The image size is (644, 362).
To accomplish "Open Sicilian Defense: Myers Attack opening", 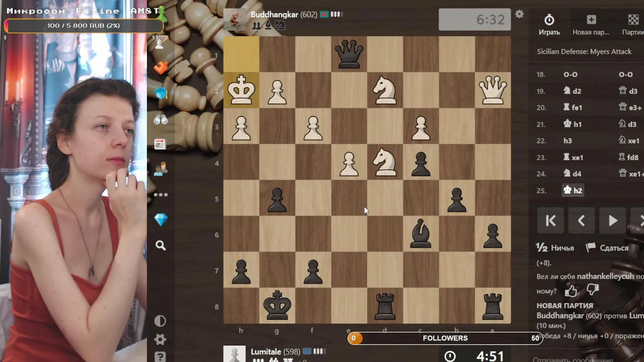I will (x=584, y=51).
